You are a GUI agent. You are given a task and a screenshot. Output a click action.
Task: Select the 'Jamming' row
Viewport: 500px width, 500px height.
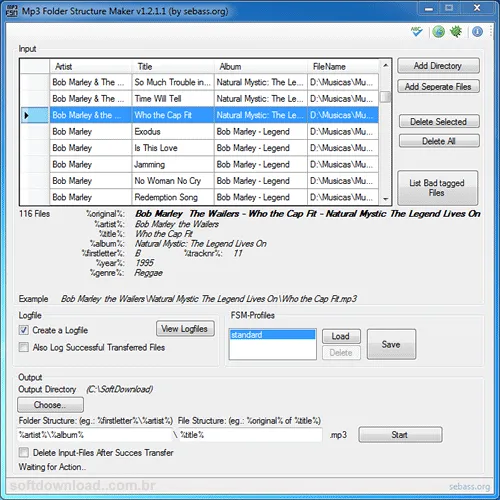[x=199, y=164]
